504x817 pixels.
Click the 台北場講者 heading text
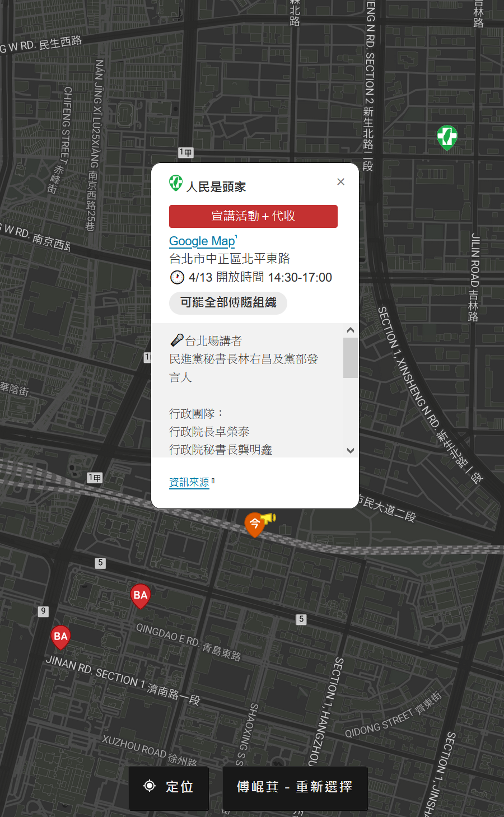tap(213, 341)
